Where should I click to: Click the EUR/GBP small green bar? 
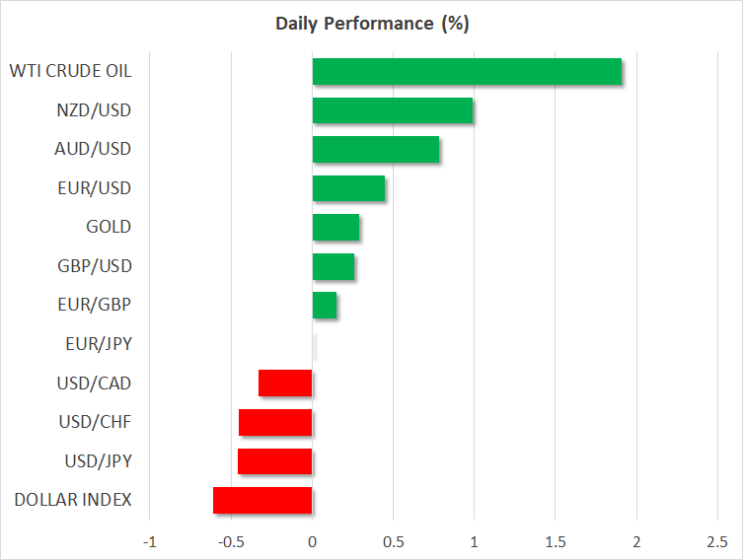click(x=325, y=306)
